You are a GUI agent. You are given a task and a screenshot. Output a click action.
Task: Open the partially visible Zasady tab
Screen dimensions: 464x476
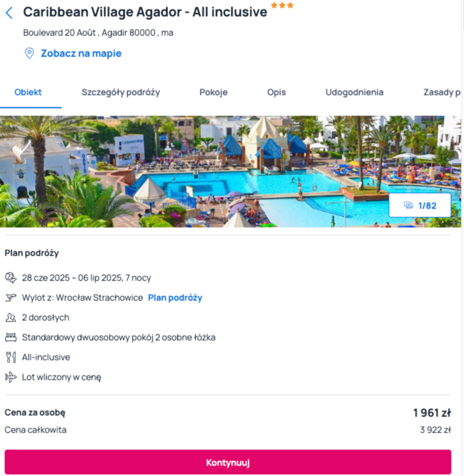pos(442,92)
